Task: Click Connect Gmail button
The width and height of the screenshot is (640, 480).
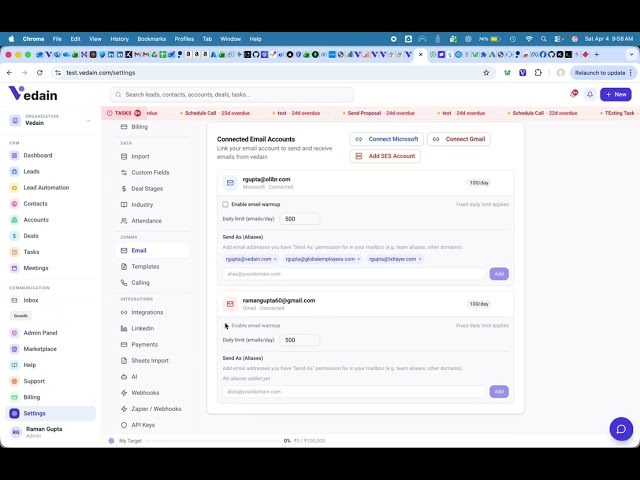Action: tap(459, 139)
